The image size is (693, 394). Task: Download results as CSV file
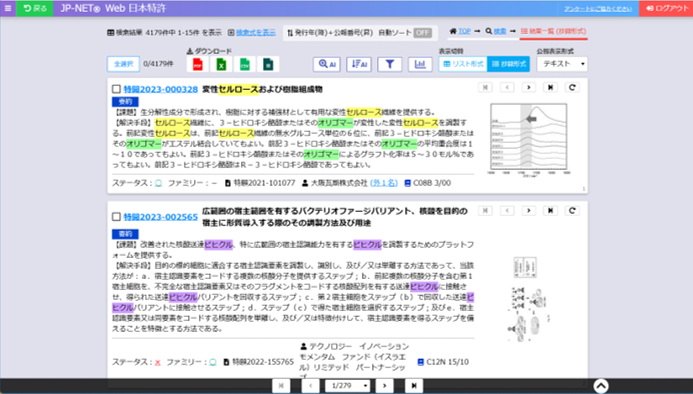[245, 65]
